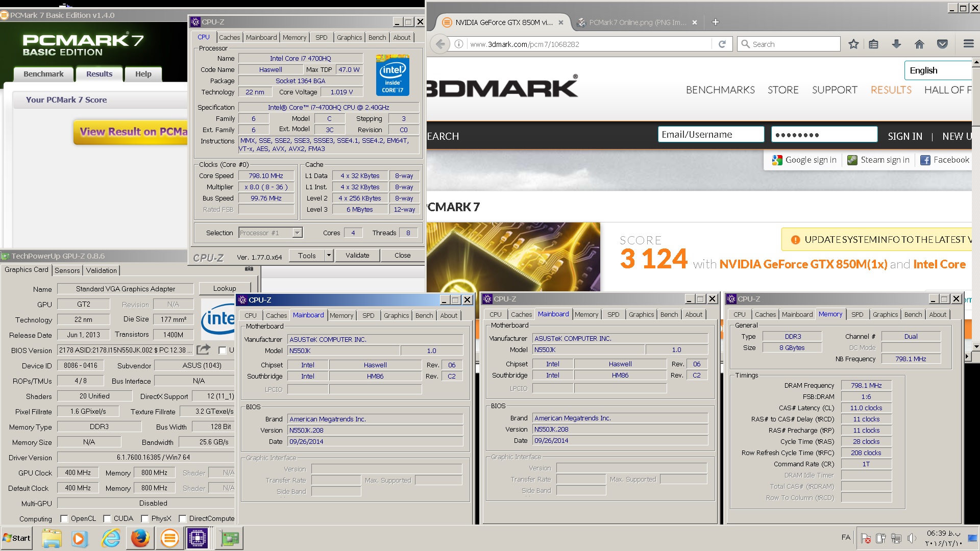
Task: Open volume speaker tray icon
Action: [912, 538]
